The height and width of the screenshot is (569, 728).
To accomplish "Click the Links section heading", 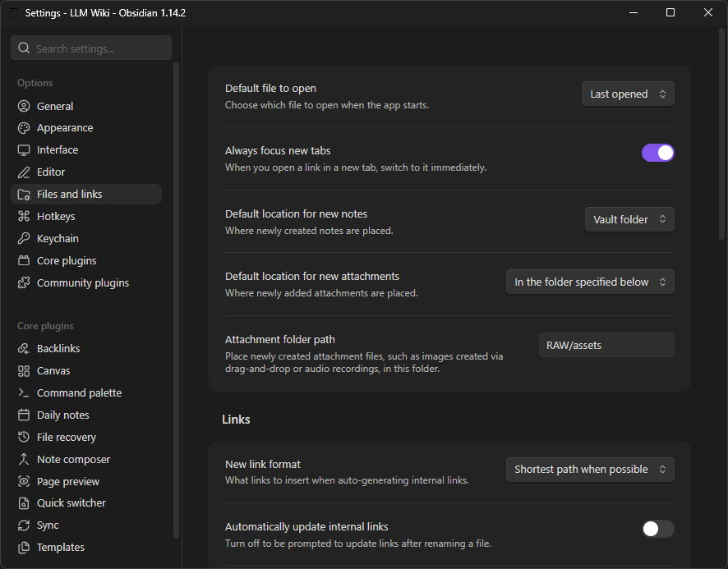I will click(x=236, y=420).
